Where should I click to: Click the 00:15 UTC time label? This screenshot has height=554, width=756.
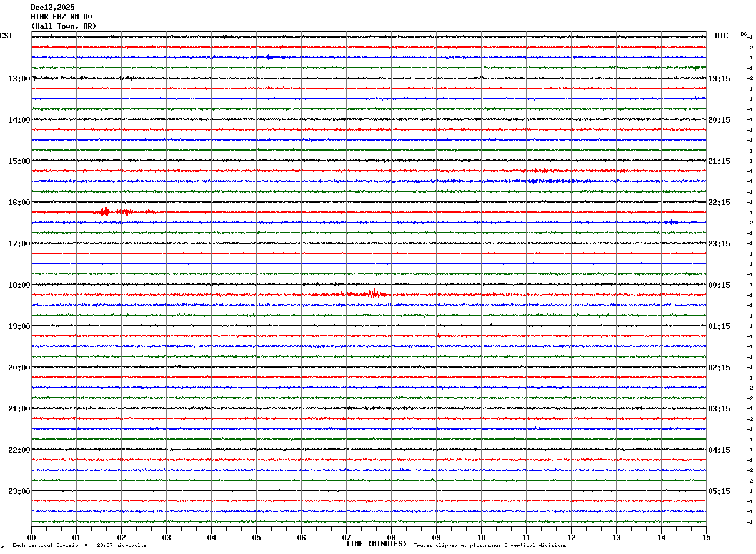(x=719, y=285)
